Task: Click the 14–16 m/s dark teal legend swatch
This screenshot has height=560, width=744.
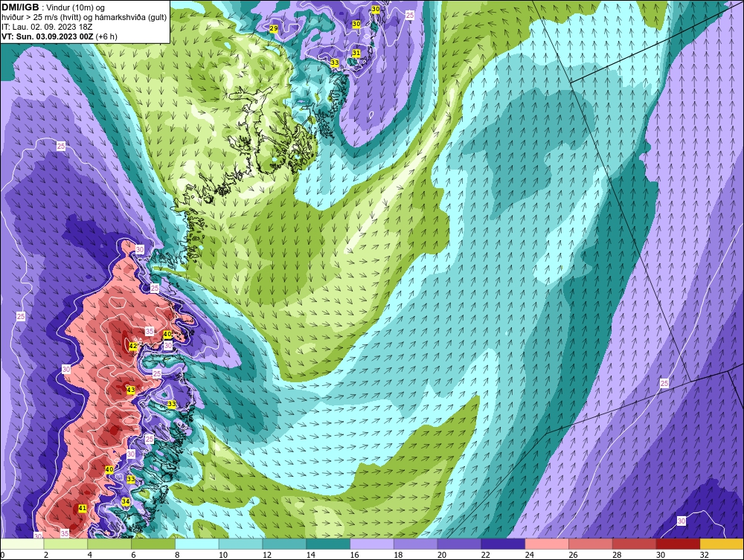Action: (x=328, y=544)
